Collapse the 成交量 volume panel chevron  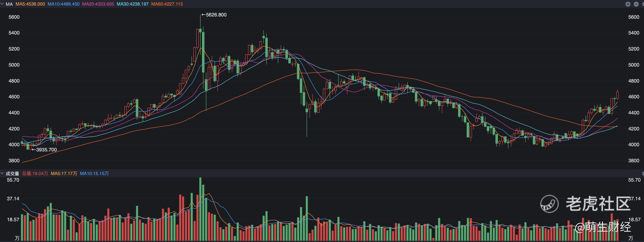click(x=2, y=173)
